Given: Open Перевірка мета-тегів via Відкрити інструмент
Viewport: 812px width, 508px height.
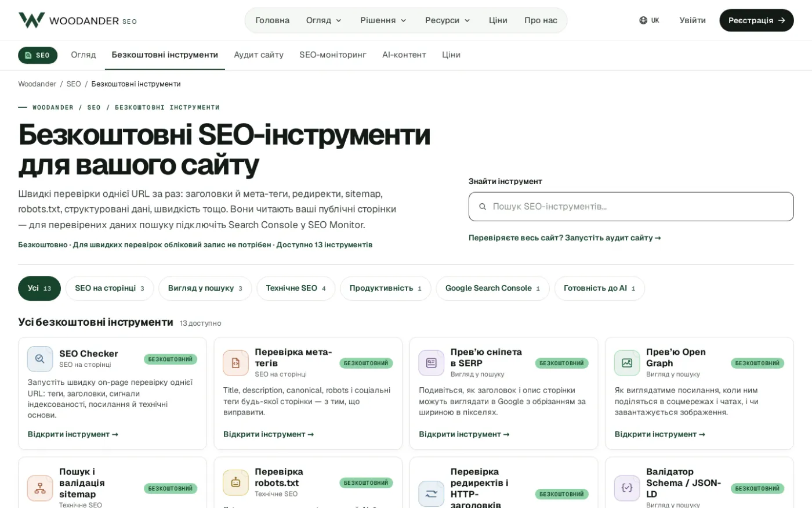Looking at the screenshot, I should tap(269, 434).
